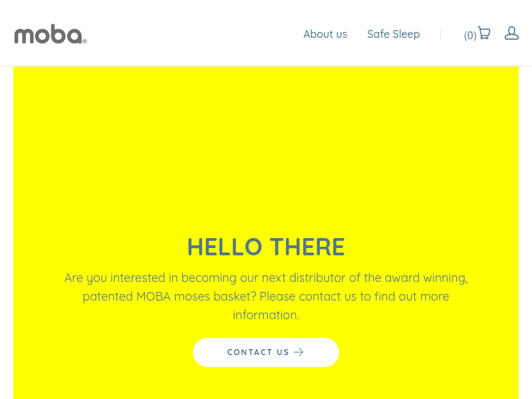Click the word HELLO in the heading
The width and height of the screenshot is (532, 399).
coord(225,247)
